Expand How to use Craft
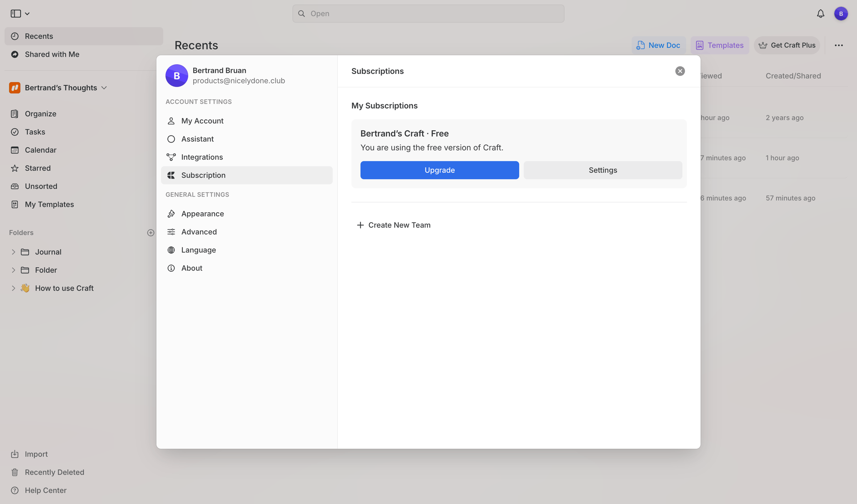857x504 pixels. click(x=13, y=288)
